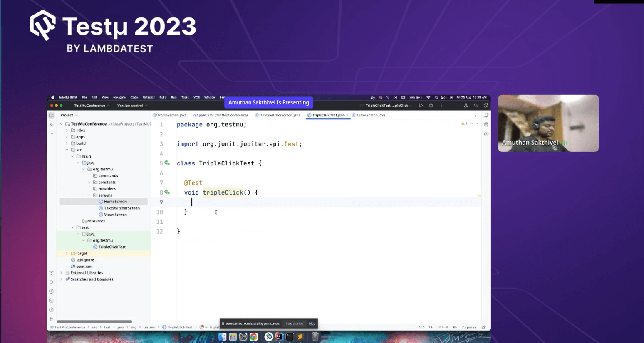Collapse the screens package

(89, 195)
